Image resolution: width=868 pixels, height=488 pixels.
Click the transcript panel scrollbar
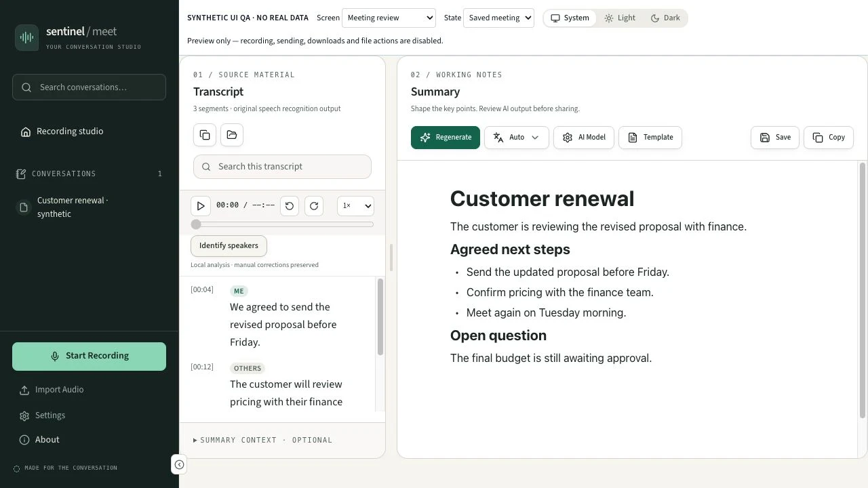pos(380,317)
